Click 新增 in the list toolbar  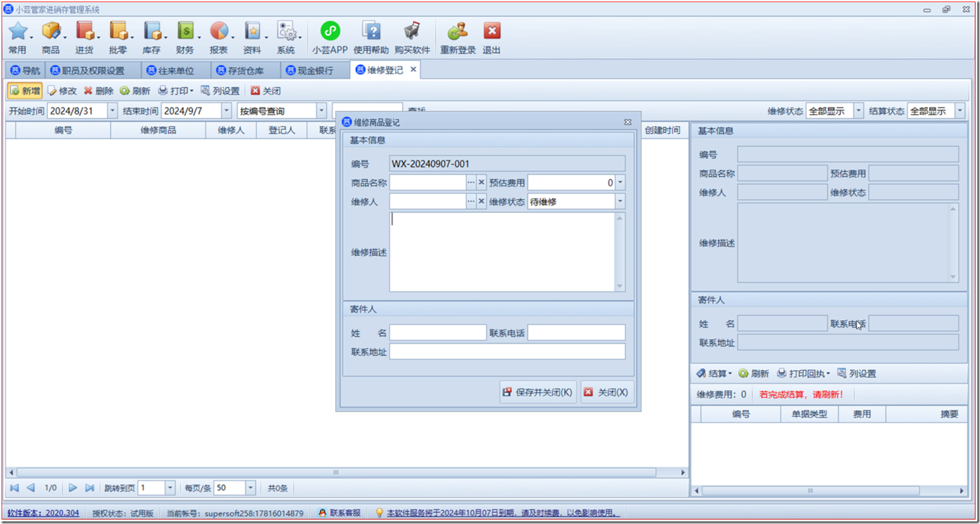(25, 91)
